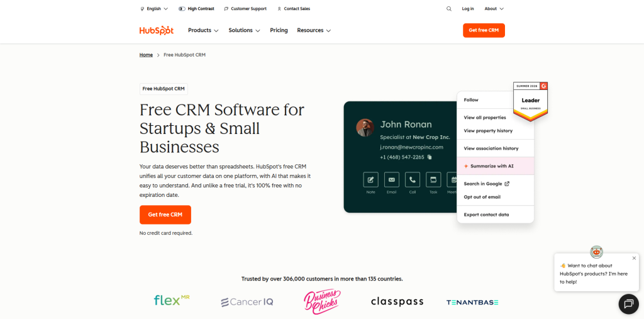
Task: Click the globe icon beside English
Action: 143,9
